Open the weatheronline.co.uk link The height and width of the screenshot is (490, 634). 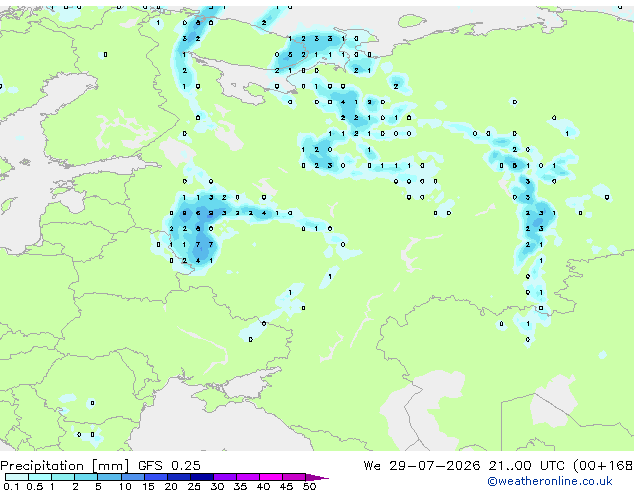[x=550, y=481]
